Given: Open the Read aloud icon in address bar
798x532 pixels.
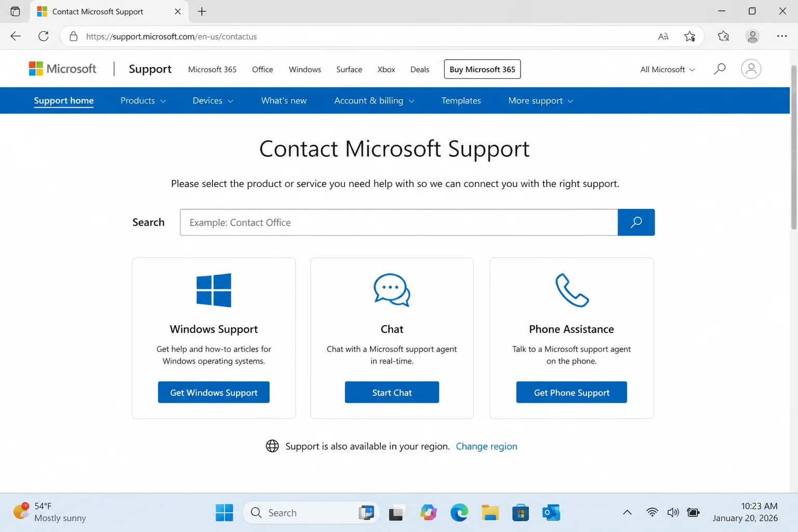Looking at the screenshot, I should click(663, 36).
